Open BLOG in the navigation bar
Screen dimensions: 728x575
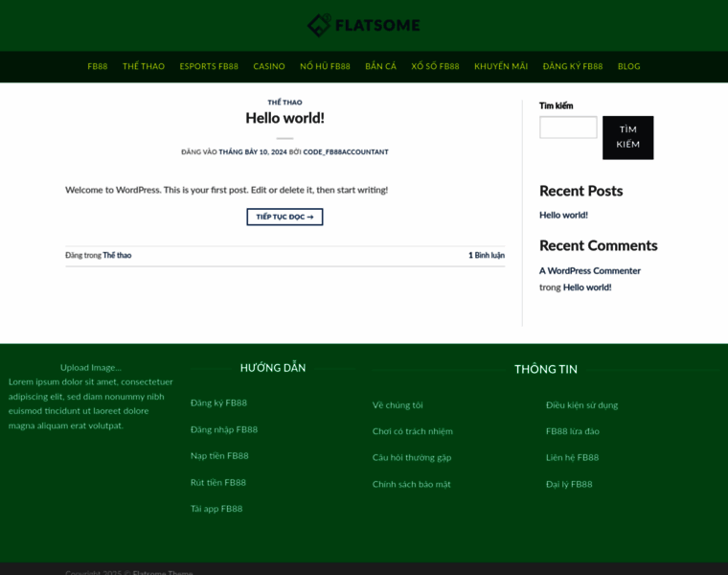[x=629, y=66]
